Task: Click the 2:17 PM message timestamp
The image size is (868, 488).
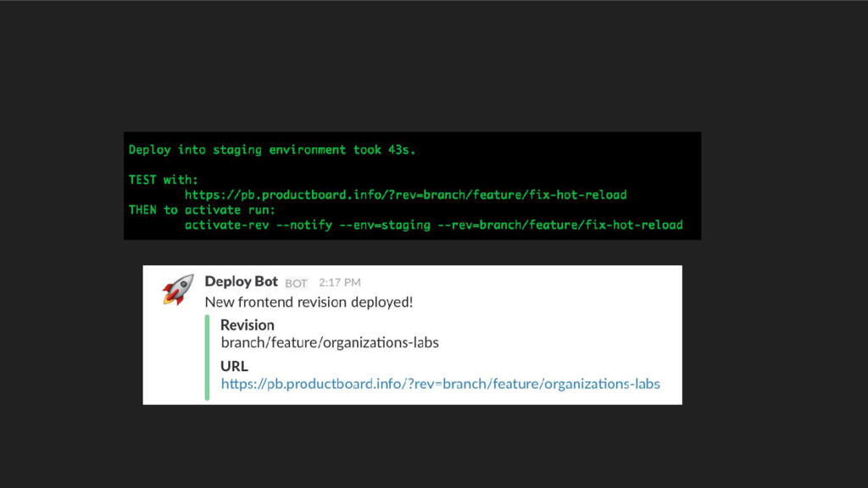Action: pos(339,282)
